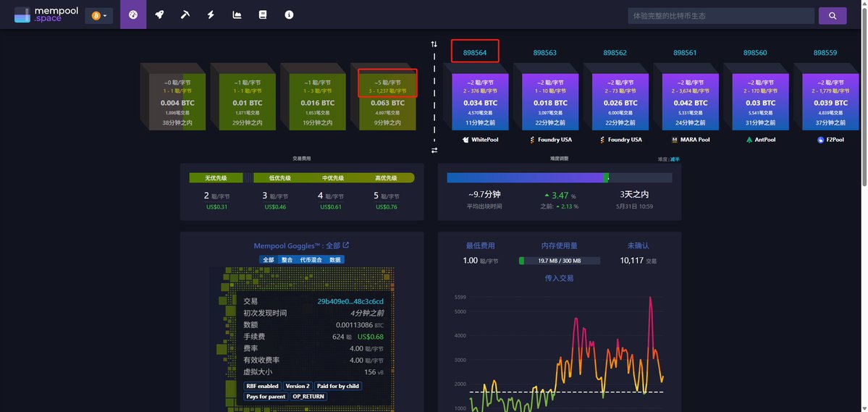Open the Lightning bolt icon
Screen dimensions: 868x412
[211, 15]
